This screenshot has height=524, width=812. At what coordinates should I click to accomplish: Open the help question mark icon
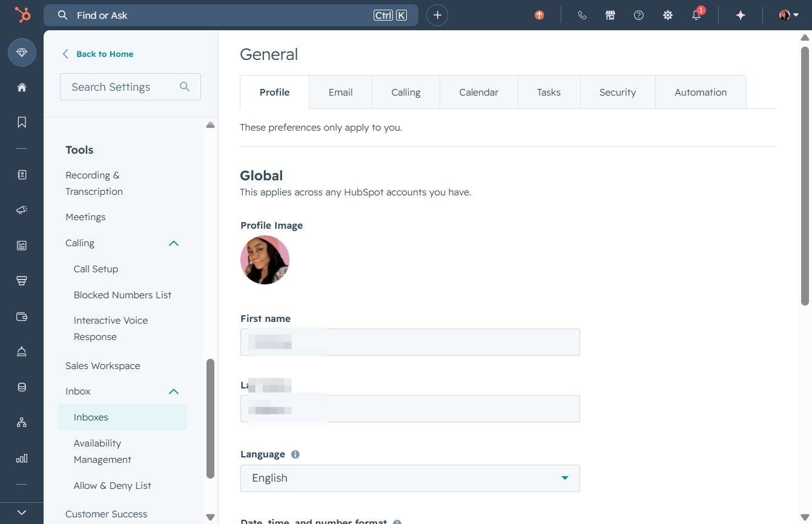(639, 15)
